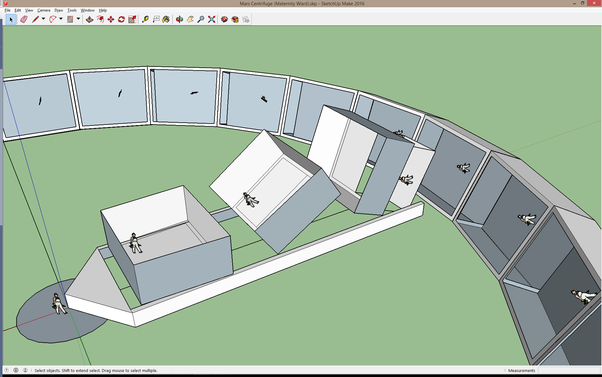This screenshot has height=377, width=602.
Task: Open the Arc tool dropdown arrow
Action: [61, 19]
